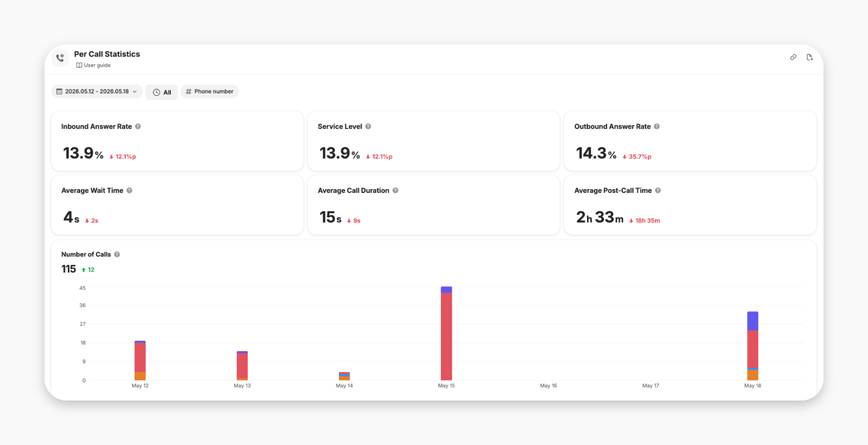Click help icon beside Inbound Answer Rate
868x445 pixels.
[x=138, y=126]
